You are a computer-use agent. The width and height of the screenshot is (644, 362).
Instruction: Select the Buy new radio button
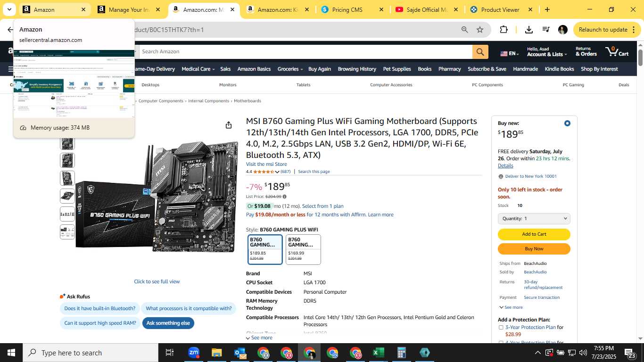pyautogui.click(x=567, y=123)
